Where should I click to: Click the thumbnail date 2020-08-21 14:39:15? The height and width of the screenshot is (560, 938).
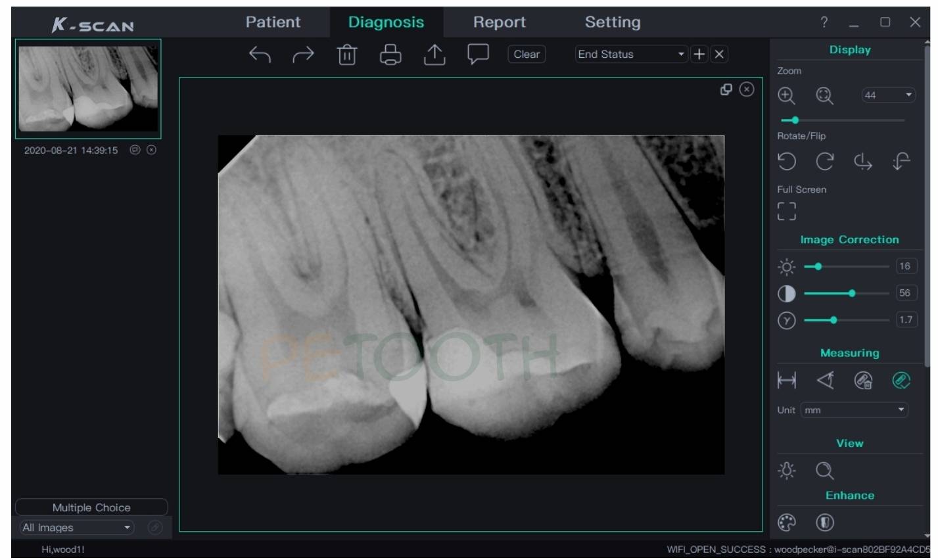tap(71, 150)
